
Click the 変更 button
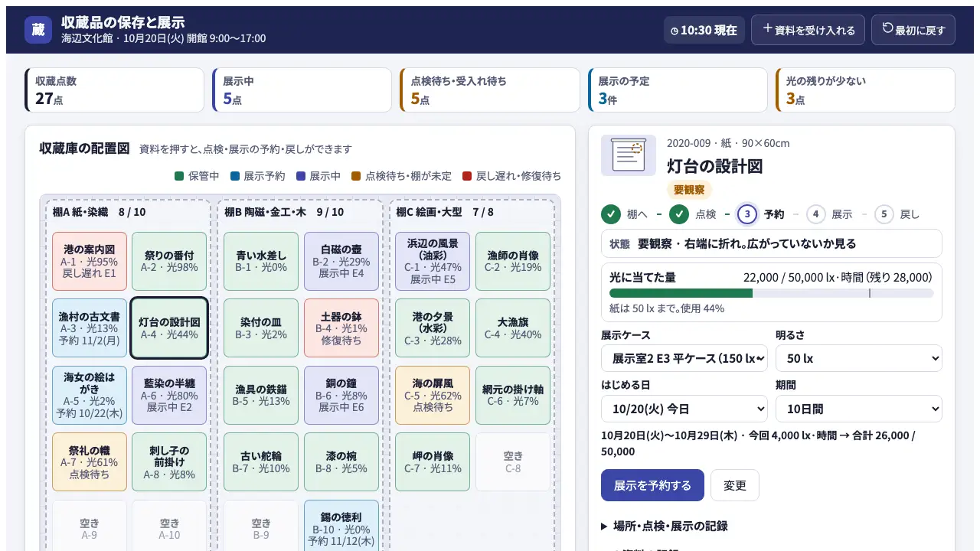(x=735, y=485)
